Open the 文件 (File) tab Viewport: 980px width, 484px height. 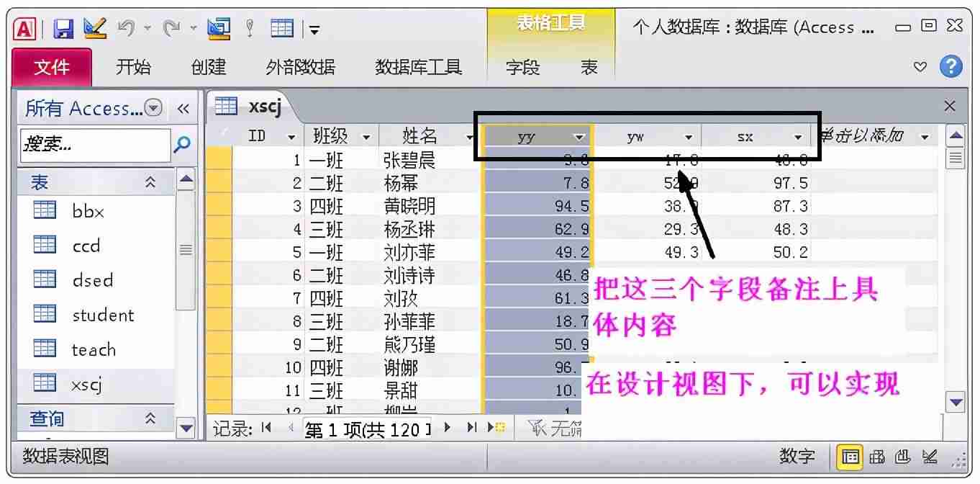click(53, 68)
